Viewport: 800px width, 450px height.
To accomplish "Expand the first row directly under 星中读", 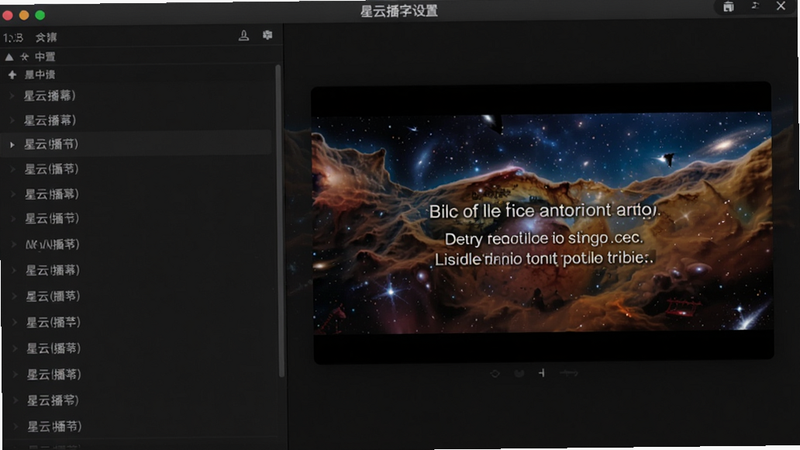I will point(12,96).
